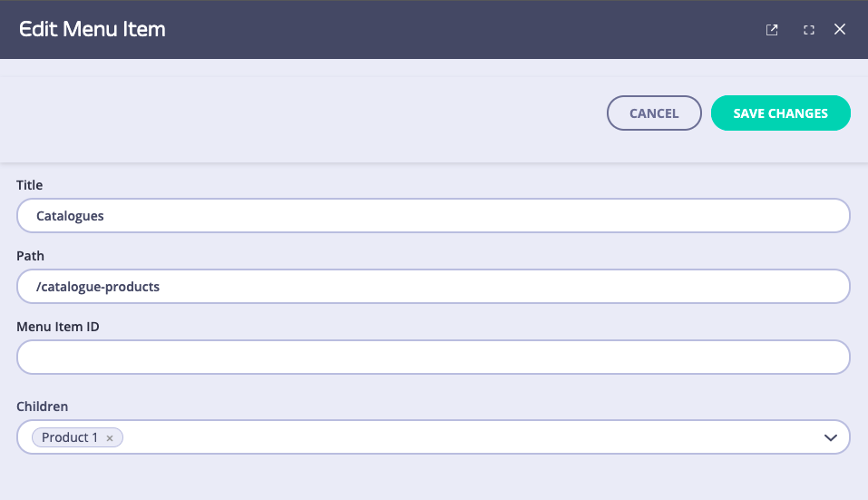Expand the dialog to fullscreen
The height and width of the screenshot is (500, 868).
tap(808, 30)
